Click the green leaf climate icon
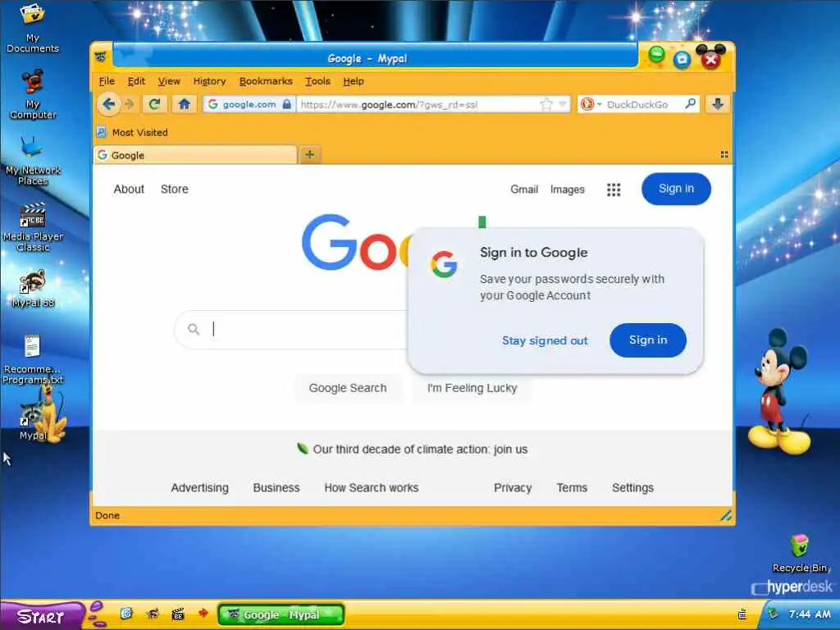Screen dimensions: 840x630 [x=303, y=449]
